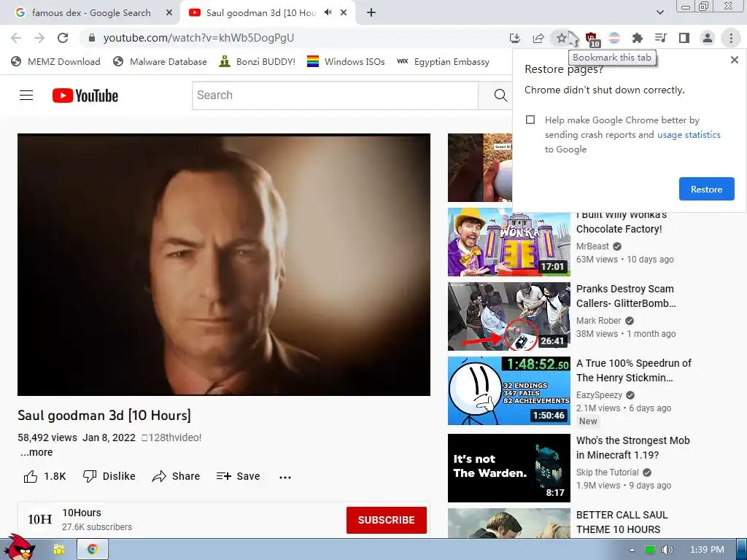Subscribe to the 10Hours channel
747x560 pixels.
coord(387,520)
